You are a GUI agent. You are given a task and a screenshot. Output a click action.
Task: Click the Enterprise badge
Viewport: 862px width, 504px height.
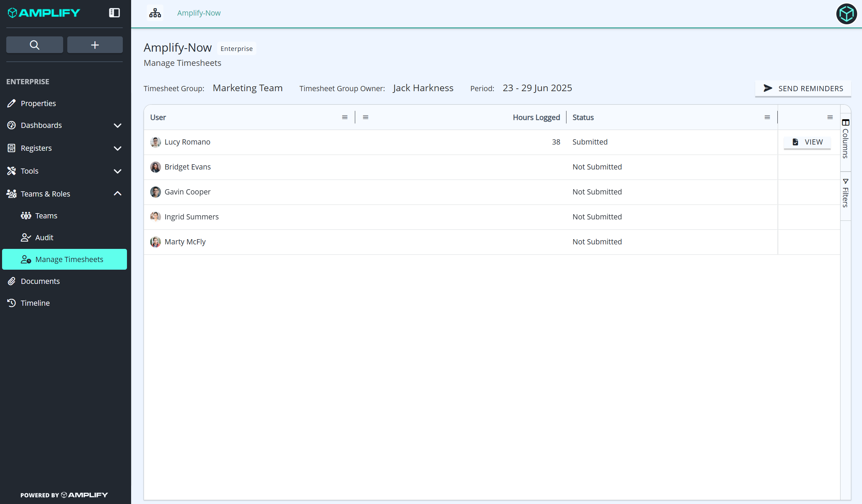(x=237, y=49)
